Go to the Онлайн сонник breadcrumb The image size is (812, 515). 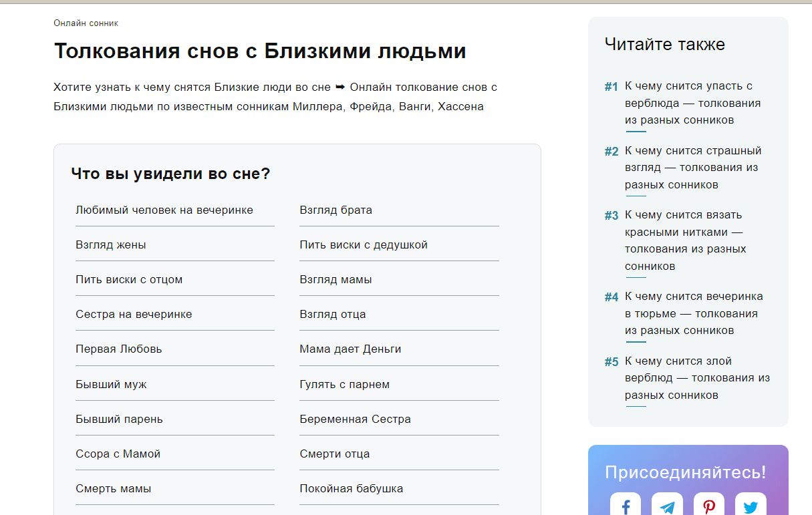[86, 23]
